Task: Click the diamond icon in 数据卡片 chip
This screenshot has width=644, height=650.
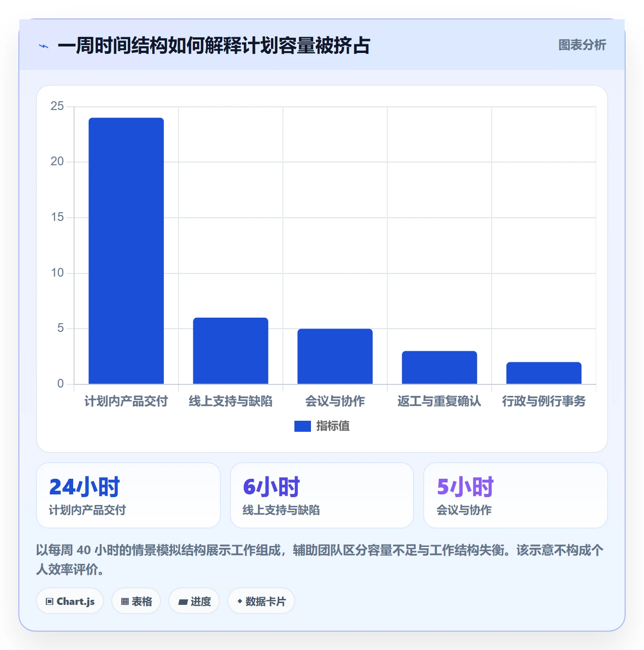Action: [240, 601]
